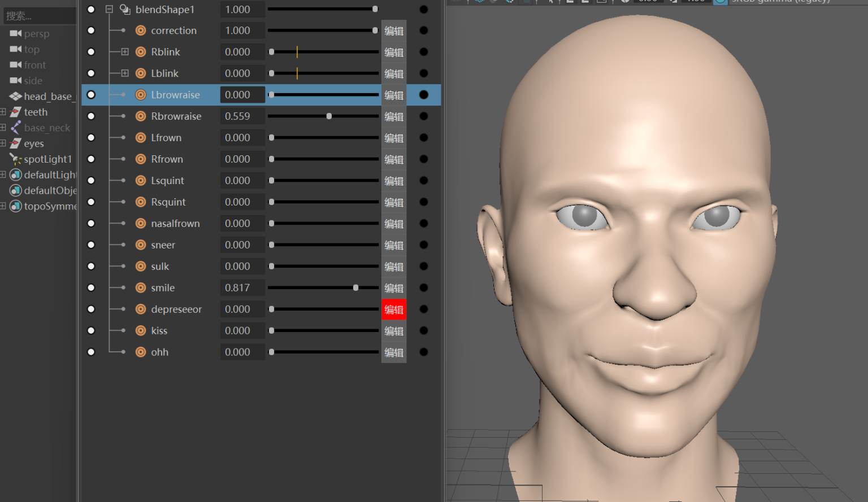Click the Rsquint target icon
The image size is (868, 502).
[141, 202]
